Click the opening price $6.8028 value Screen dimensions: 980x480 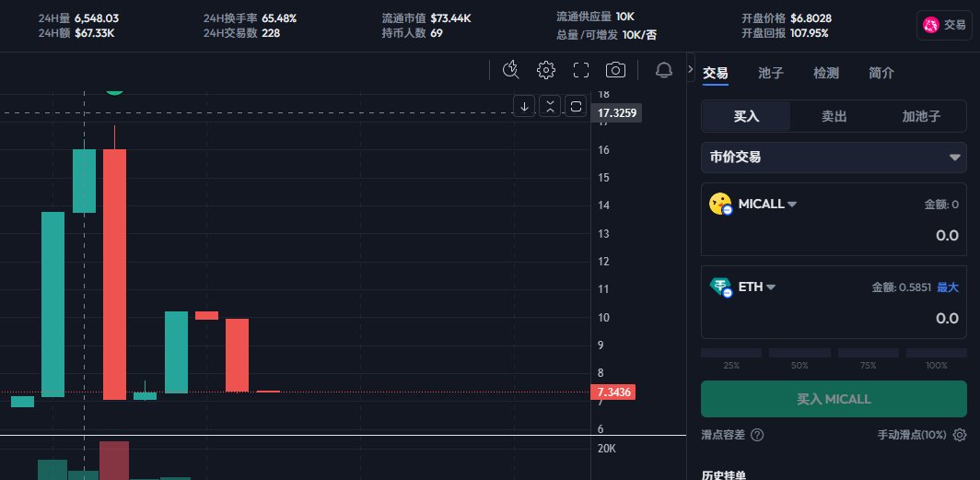811,18
